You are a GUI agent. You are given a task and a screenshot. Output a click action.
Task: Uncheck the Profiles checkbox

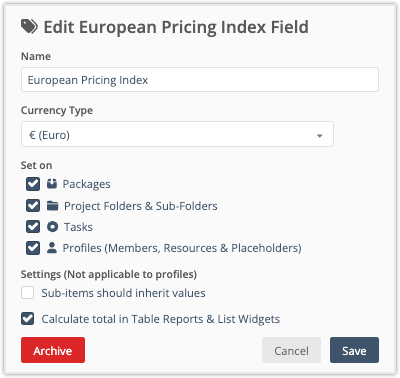tap(33, 248)
